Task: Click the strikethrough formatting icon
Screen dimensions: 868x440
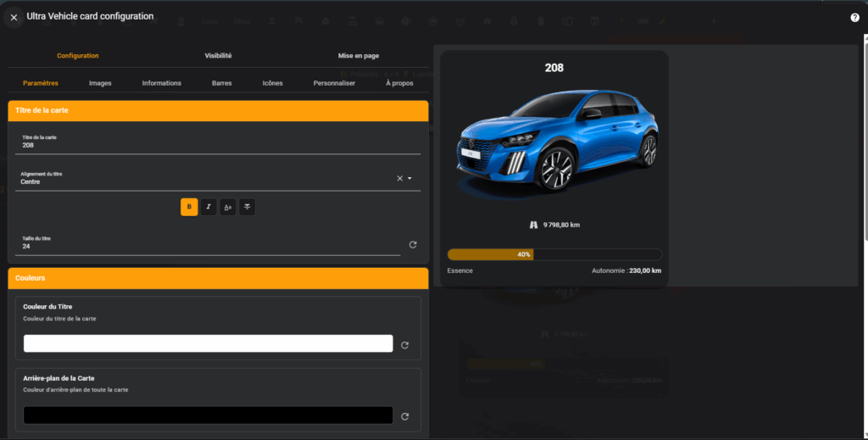Action: (x=248, y=207)
